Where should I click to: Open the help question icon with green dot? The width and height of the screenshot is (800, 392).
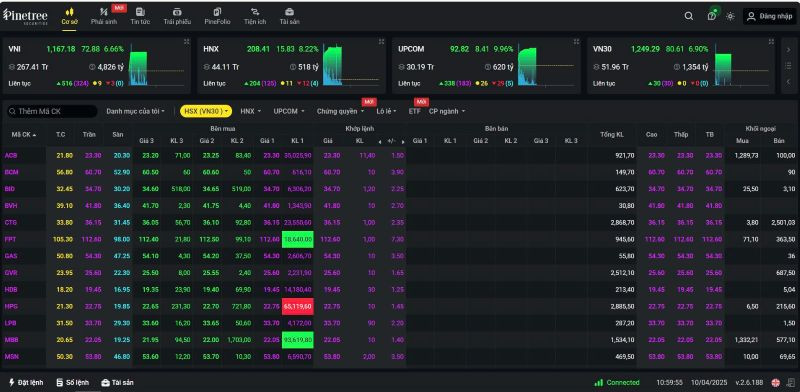tap(712, 16)
